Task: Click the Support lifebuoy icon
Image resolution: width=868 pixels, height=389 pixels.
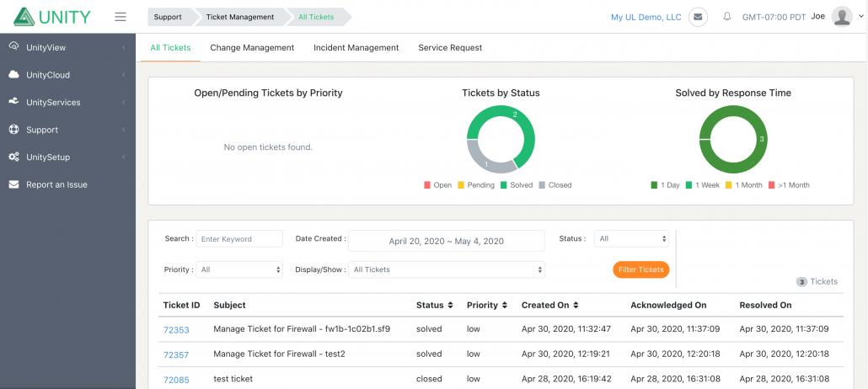Action: (14, 130)
